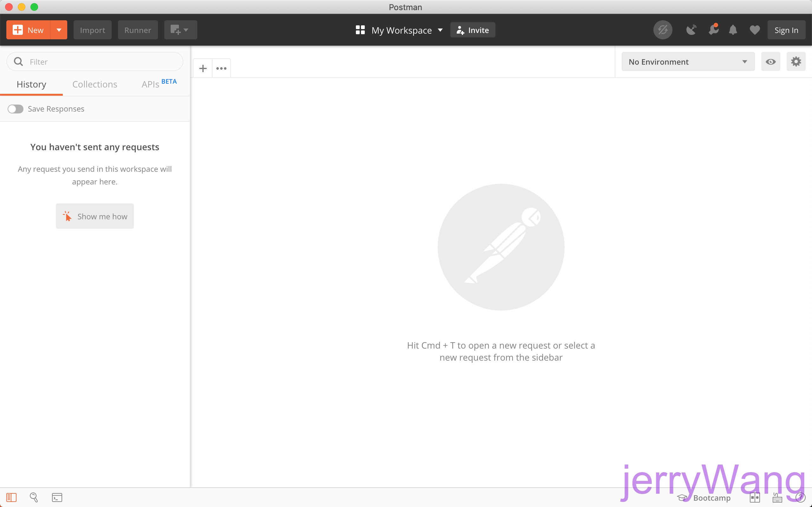The width and height of the screenshot is (812, 507).
Task: Open the interceptor satellite icon
Action: click(x=691, y=30)
